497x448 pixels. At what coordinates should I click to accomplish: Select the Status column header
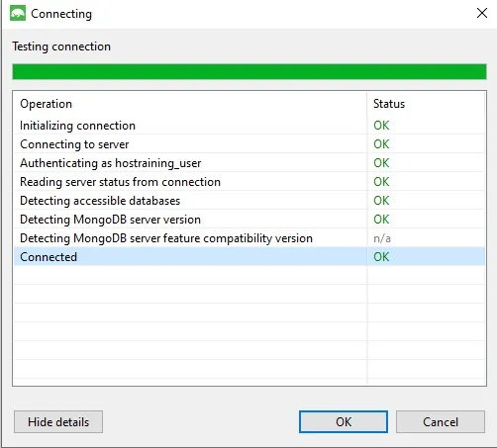point(426,104)
